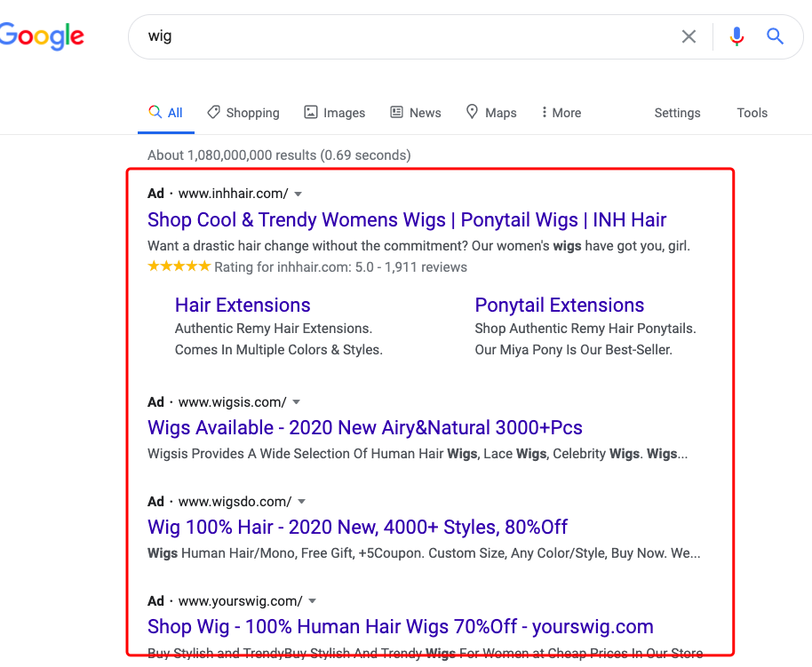
Task: Click the www.wigsdo.com/ ad URL text
Action: point(235,502)
